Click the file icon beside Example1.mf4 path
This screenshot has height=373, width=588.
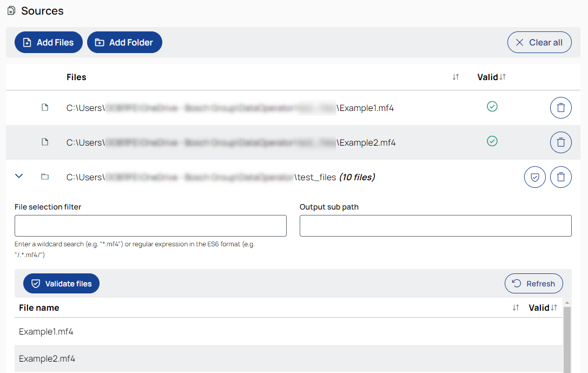45,108
